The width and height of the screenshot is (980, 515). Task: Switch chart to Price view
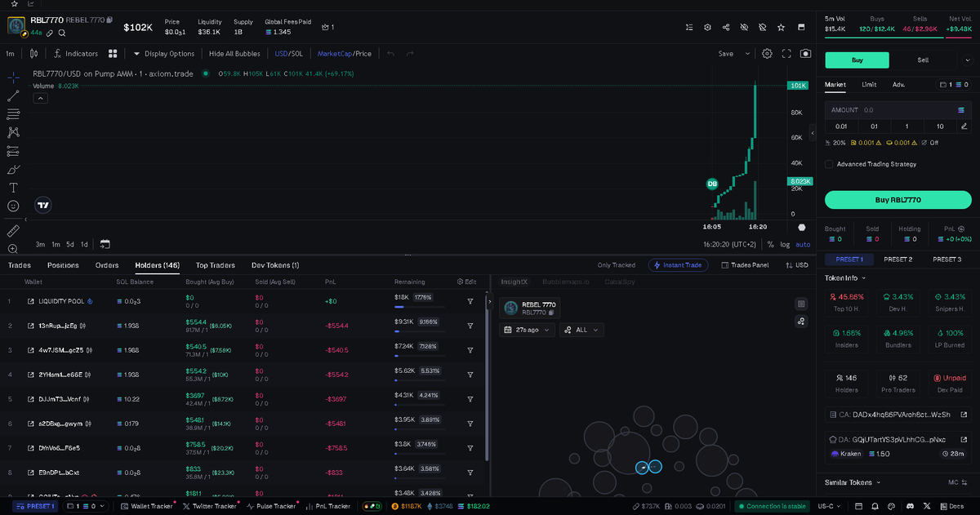(363, 54)
